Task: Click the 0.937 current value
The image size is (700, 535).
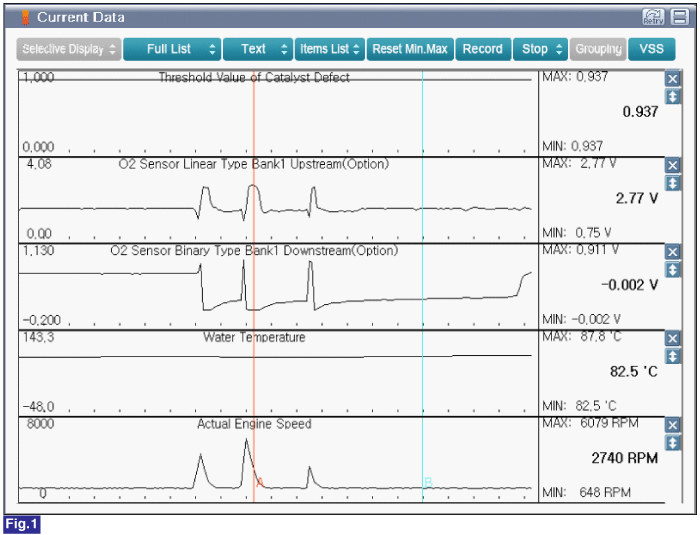Action: coord(640,112)
